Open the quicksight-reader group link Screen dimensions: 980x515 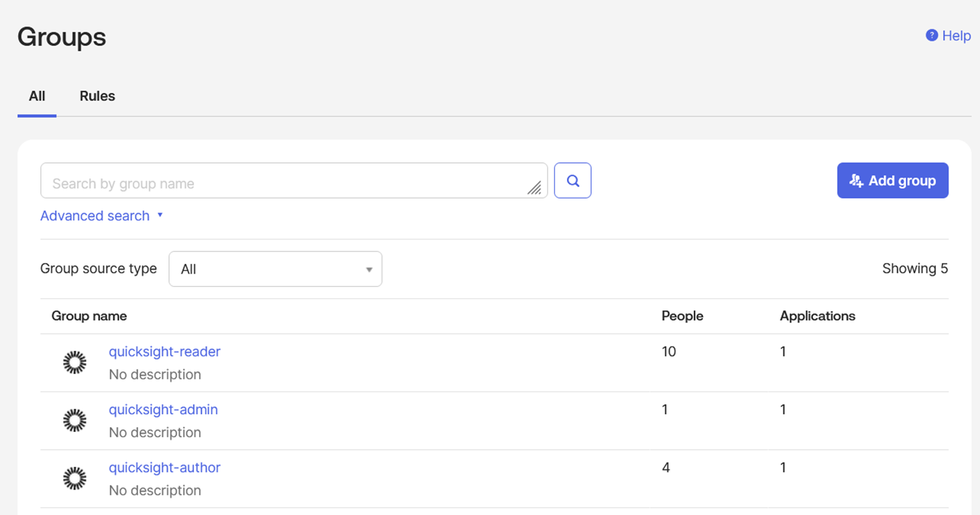click(164, 351)
